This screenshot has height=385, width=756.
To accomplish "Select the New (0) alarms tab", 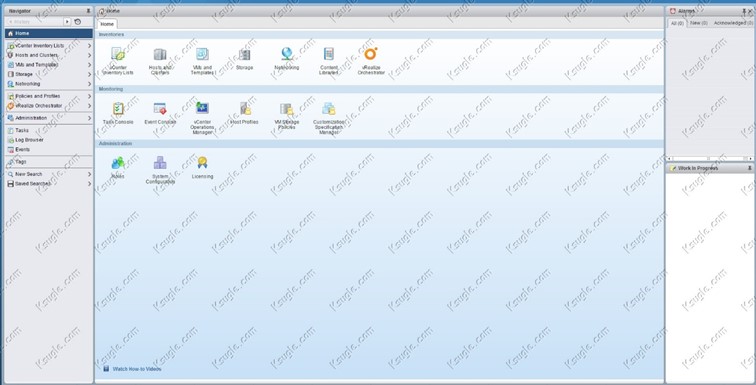I will pos(698,23).
